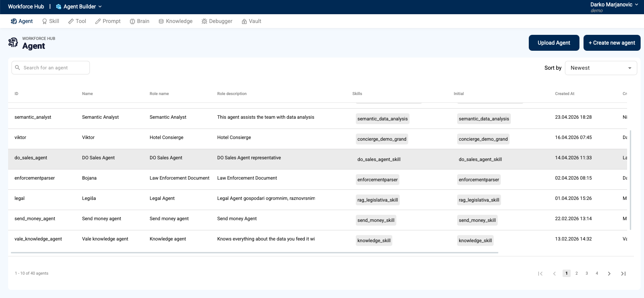The height and width of the screenshot is (298, 644).
Task: Click the name Bojana
Action: (x=89, y=178)
